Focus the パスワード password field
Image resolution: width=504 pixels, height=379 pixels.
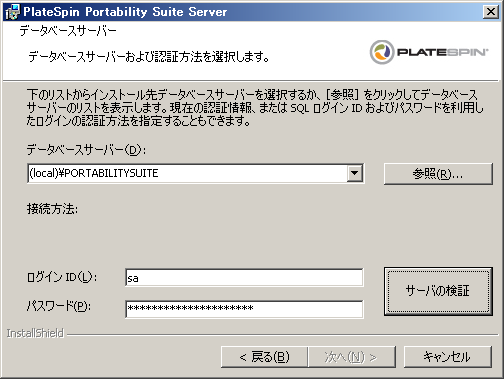[244, 309]
